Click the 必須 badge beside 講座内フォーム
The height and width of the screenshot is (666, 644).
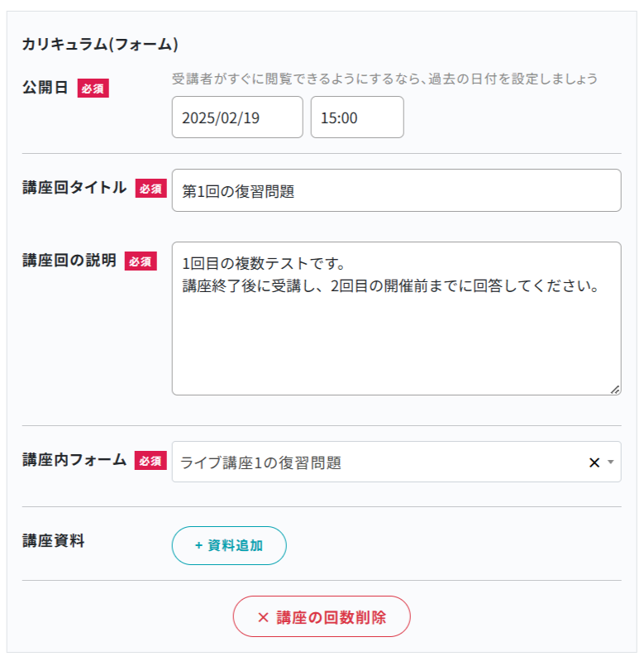pos(150,461)
